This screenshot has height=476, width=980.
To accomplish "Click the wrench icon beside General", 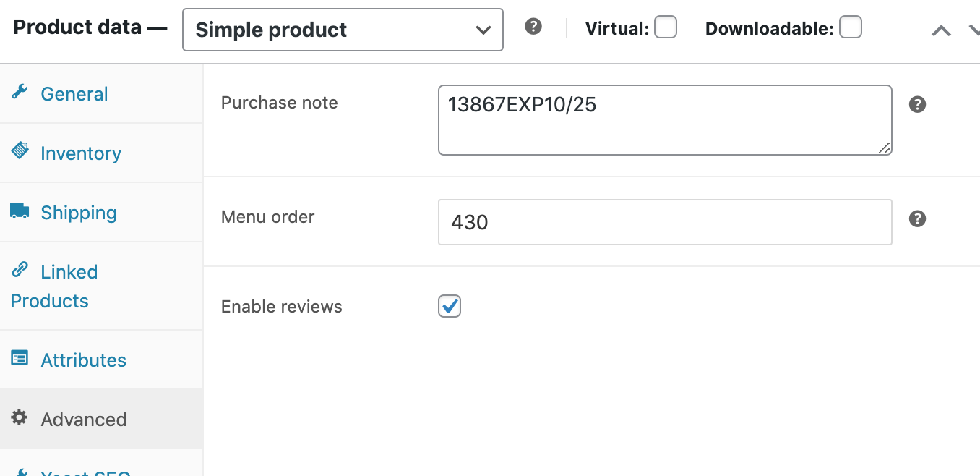I will (x=20, y=92).
